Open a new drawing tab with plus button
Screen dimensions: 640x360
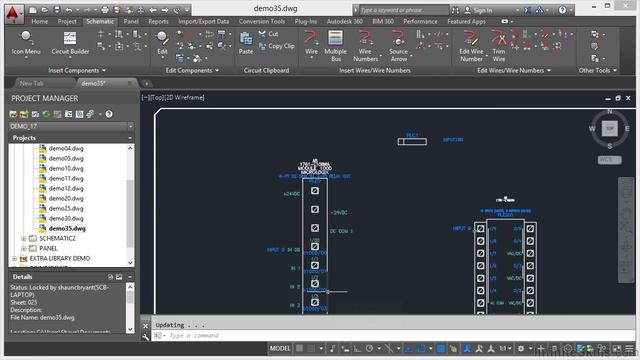click(147, 84)
